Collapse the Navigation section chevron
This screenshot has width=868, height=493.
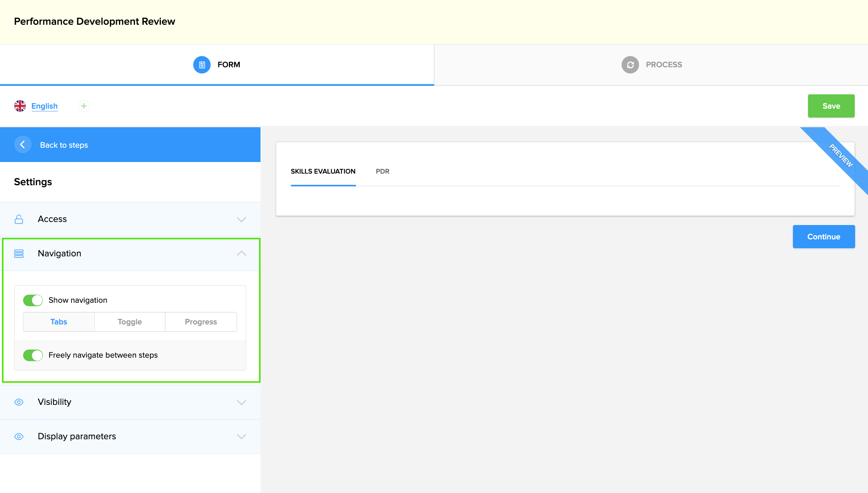click(241, 254)
